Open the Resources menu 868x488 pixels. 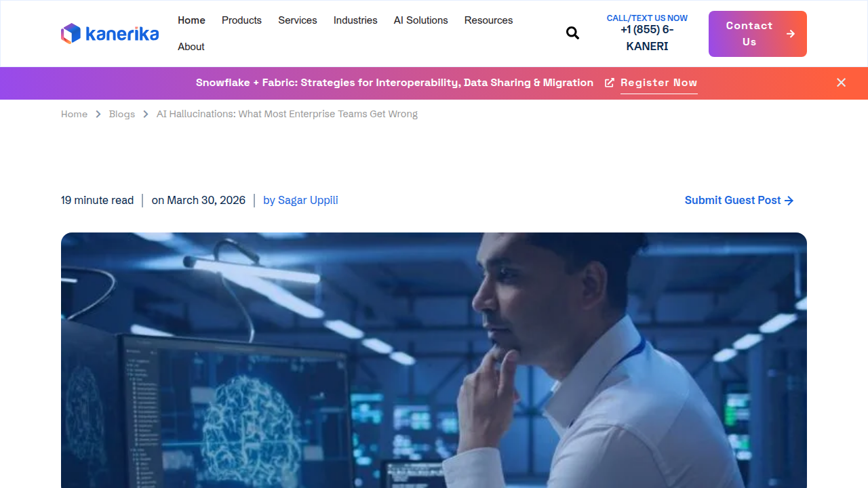pyautogui.click(x=488, y=20)
